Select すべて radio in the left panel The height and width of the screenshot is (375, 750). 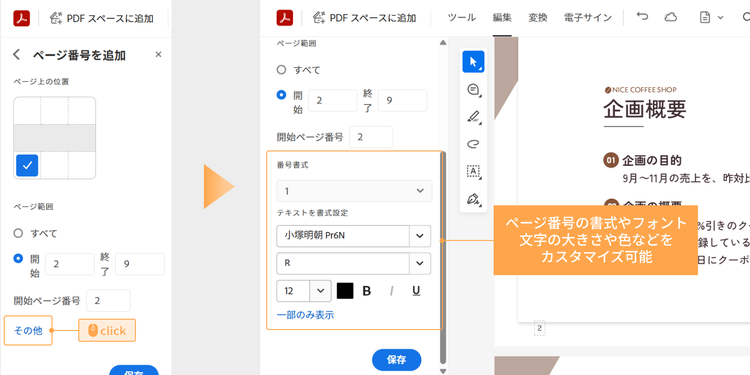pyautogui.click(x=18, y=233)
